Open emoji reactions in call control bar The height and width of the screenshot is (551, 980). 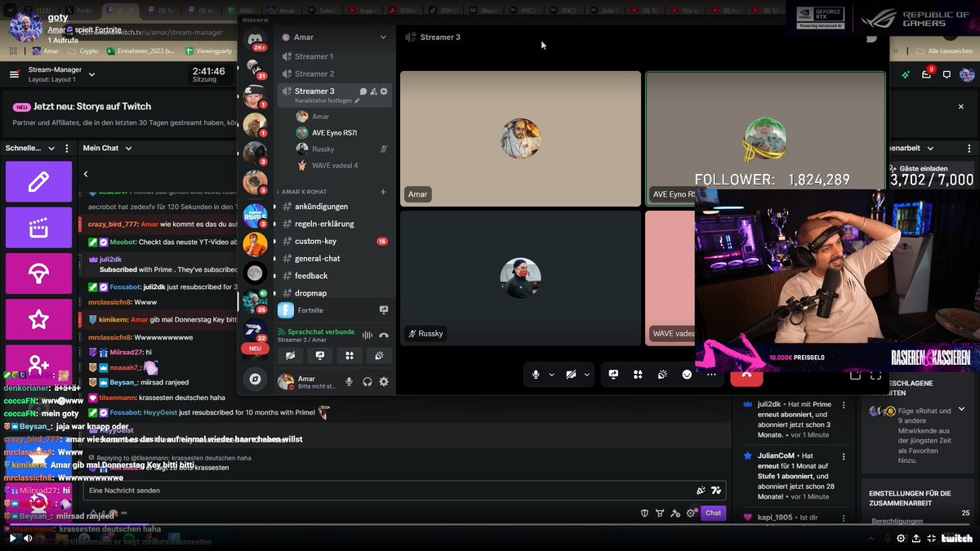pos(687,375)
